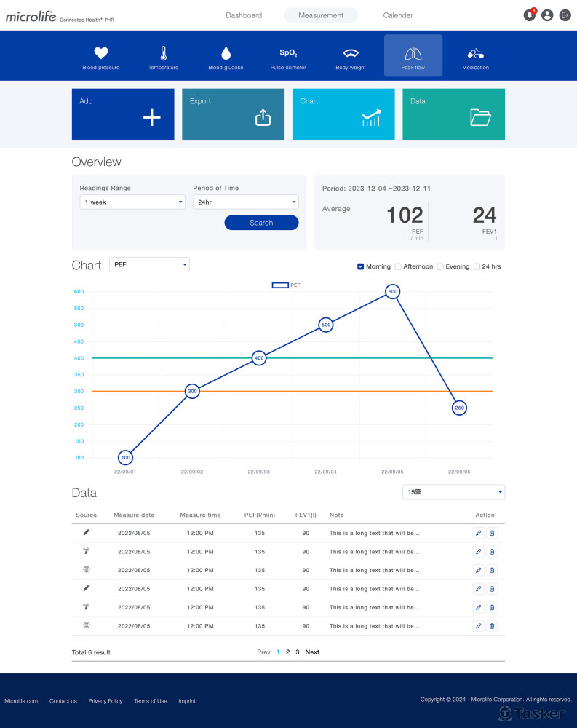Select the Blood glucose drop icon

click(226, 53)
